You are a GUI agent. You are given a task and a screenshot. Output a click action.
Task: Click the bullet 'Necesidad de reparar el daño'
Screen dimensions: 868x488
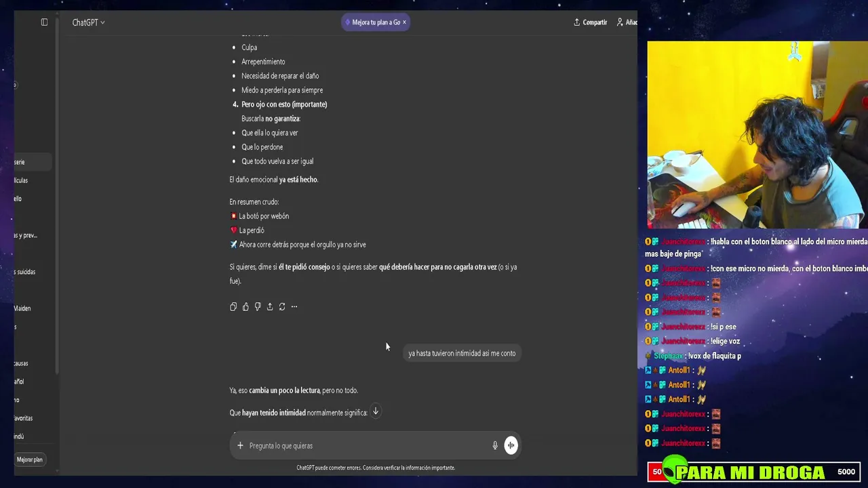point(280,76)
